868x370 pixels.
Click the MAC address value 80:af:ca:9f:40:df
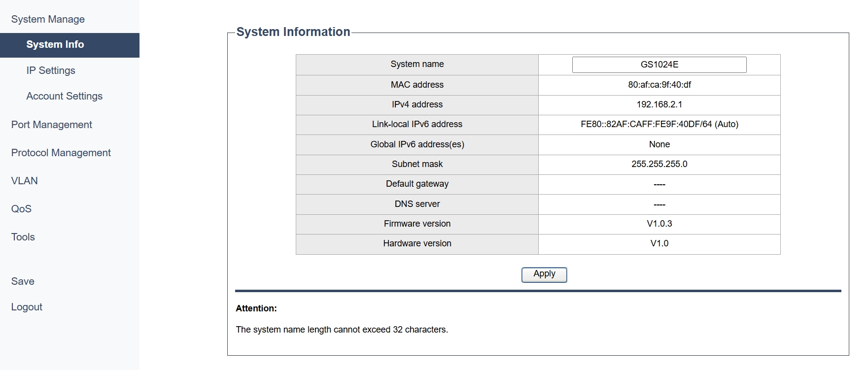(659, 85)
